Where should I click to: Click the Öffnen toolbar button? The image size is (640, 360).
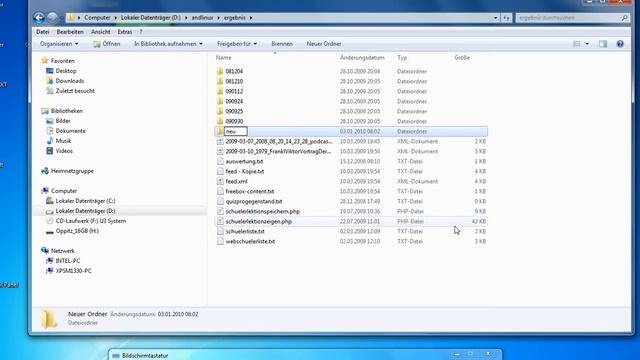tap(107, 44)
